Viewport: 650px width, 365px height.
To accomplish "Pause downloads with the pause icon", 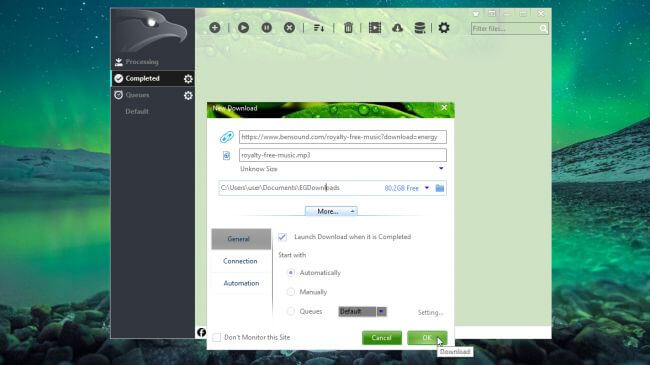I will 267,28.
